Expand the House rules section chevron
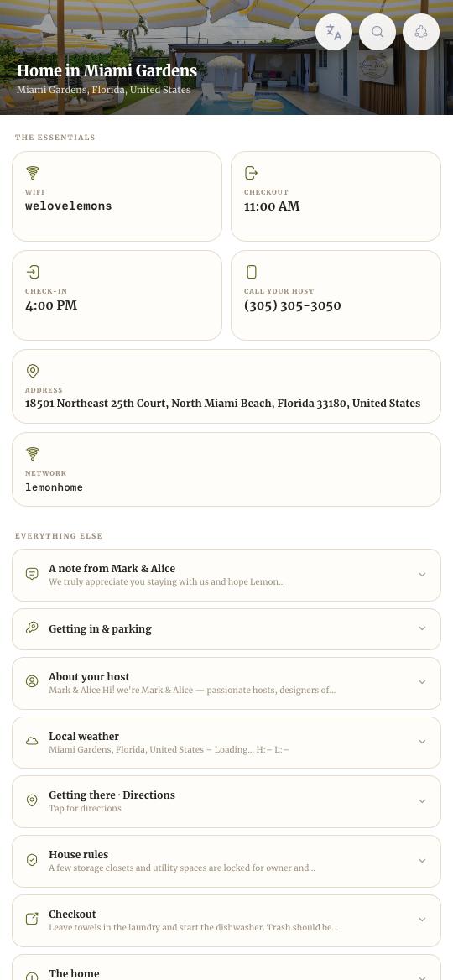The height and width of the screenshot is (980, 453). point(423,861)
